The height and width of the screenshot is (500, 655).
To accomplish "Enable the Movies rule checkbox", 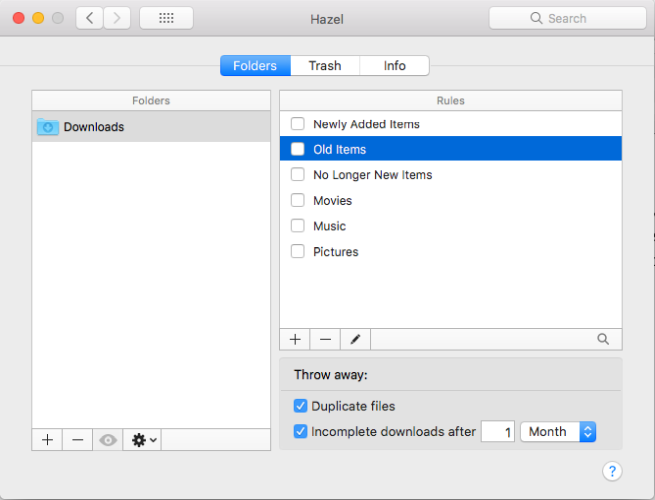I will tap(297, 200).
